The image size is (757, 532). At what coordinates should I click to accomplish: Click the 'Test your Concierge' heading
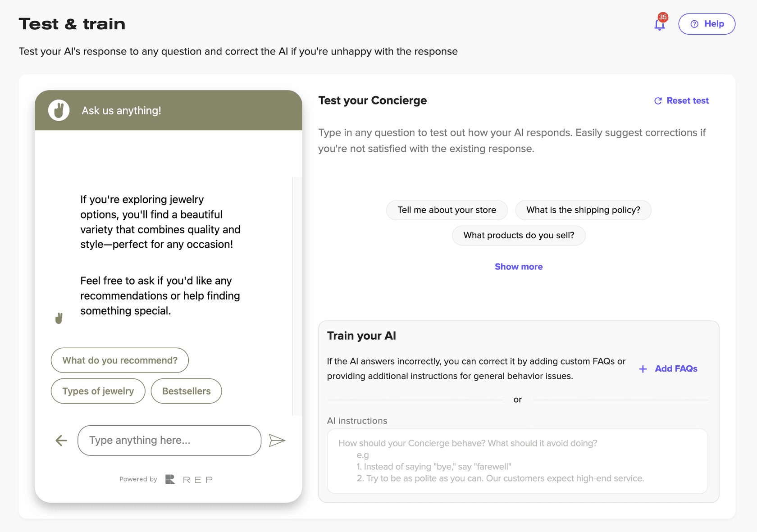tap(373, 100)
